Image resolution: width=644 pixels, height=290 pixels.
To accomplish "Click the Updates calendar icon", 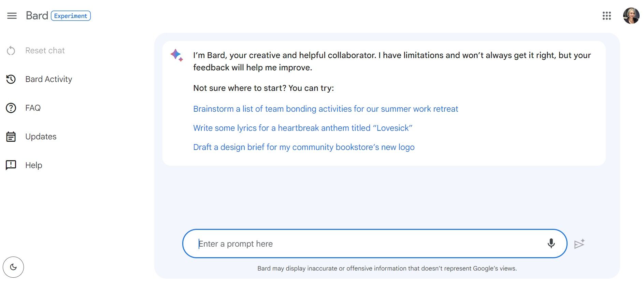I will (11, 137).
